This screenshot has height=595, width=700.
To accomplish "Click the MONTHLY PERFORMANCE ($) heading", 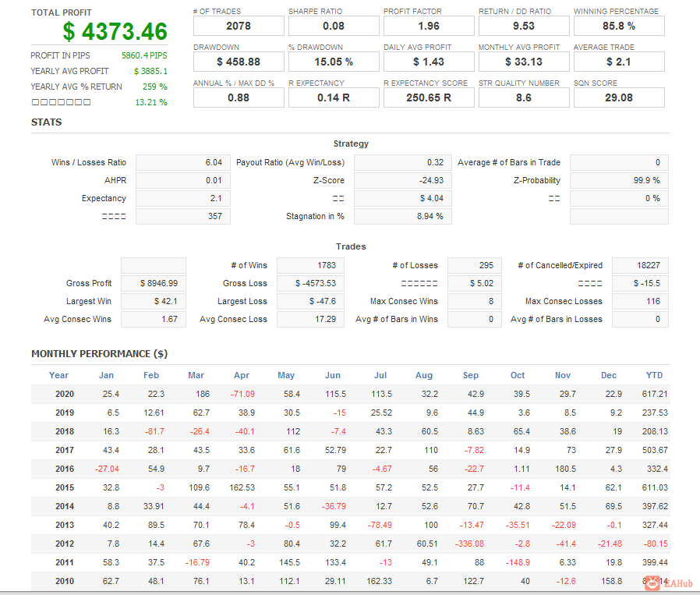I will click(99, 354).
